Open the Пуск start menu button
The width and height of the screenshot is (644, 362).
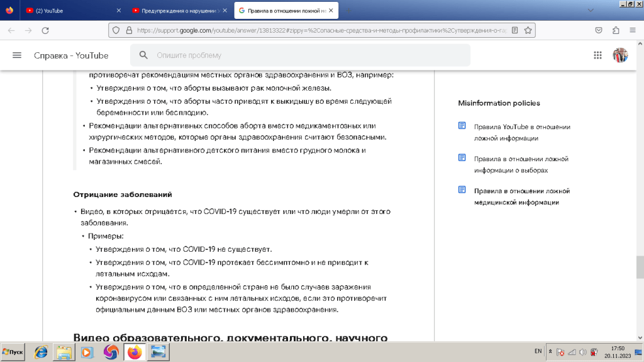click(x=13, y=352)
